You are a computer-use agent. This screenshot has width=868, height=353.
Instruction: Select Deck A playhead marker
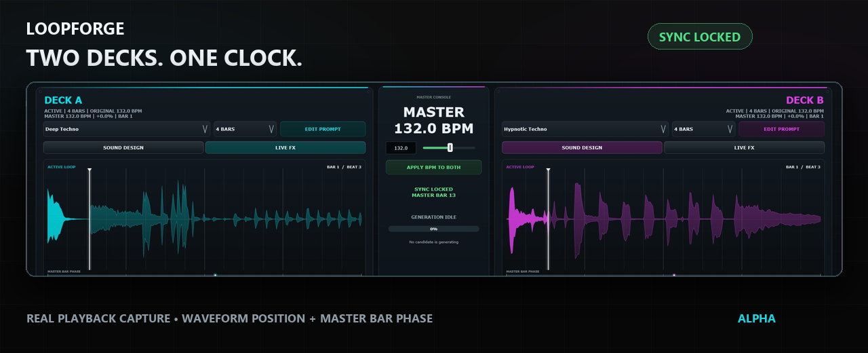(x=90, y=219)
